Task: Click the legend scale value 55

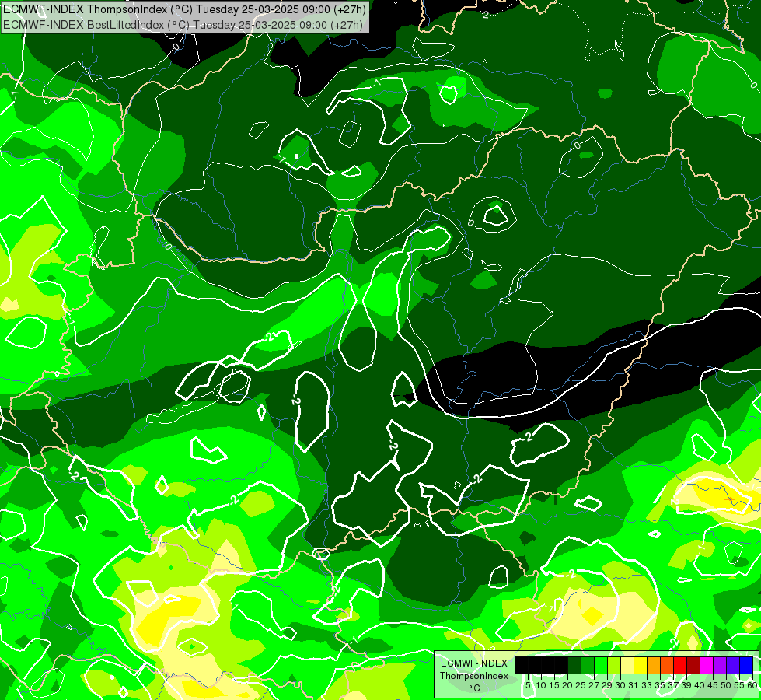Action: 740,685
